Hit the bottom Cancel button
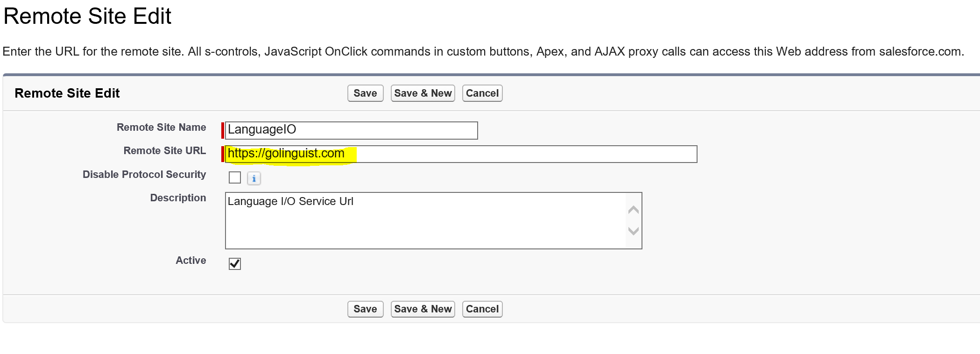Viewport: 980px width, 354px height. tap(482, 309)
